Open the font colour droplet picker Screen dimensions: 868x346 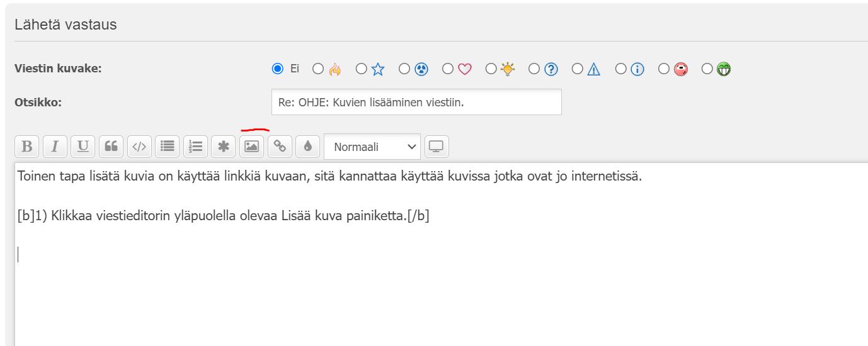point(307,147)
